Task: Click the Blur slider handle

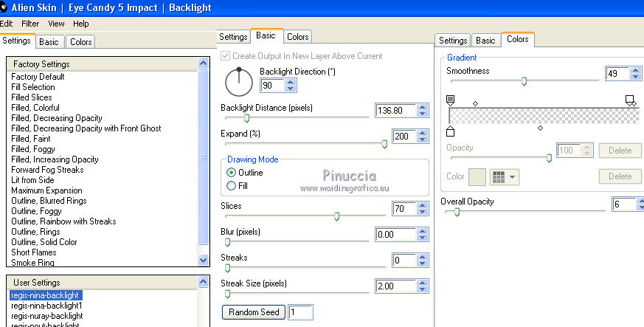Action: [227, 242]
